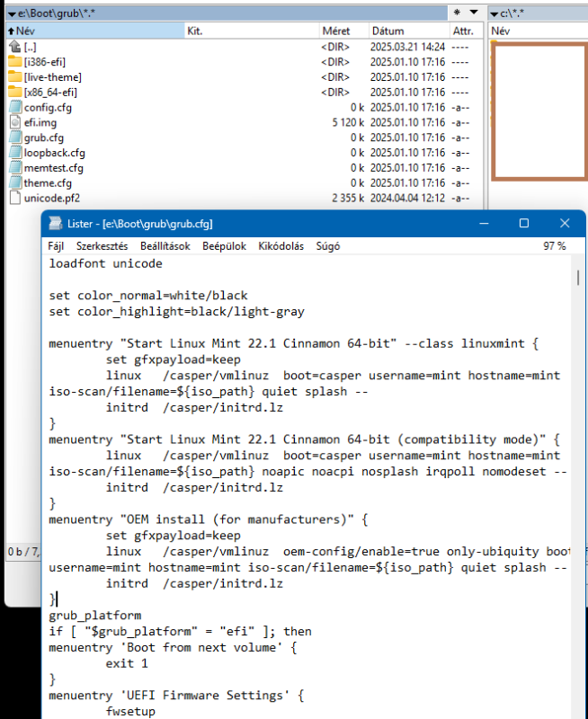Expand the e:\Boot\grub path dropdown arrow
The width and height of the screenshot is (588, 719).
tap(12, 14)
